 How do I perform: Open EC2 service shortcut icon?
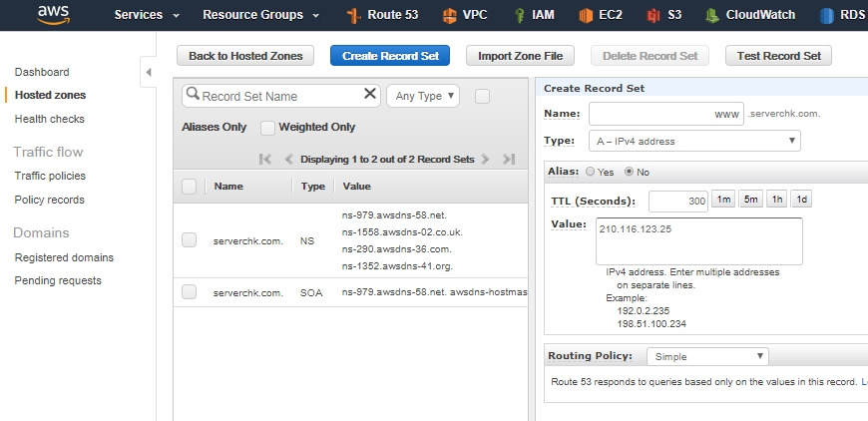click(x=586, y=16)
